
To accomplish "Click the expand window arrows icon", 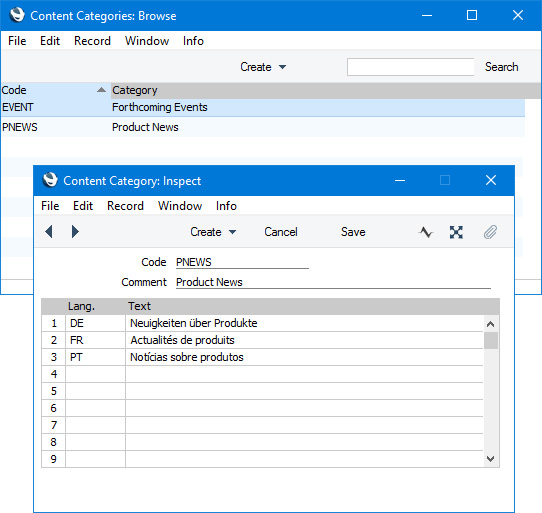I will pos(456,232).
